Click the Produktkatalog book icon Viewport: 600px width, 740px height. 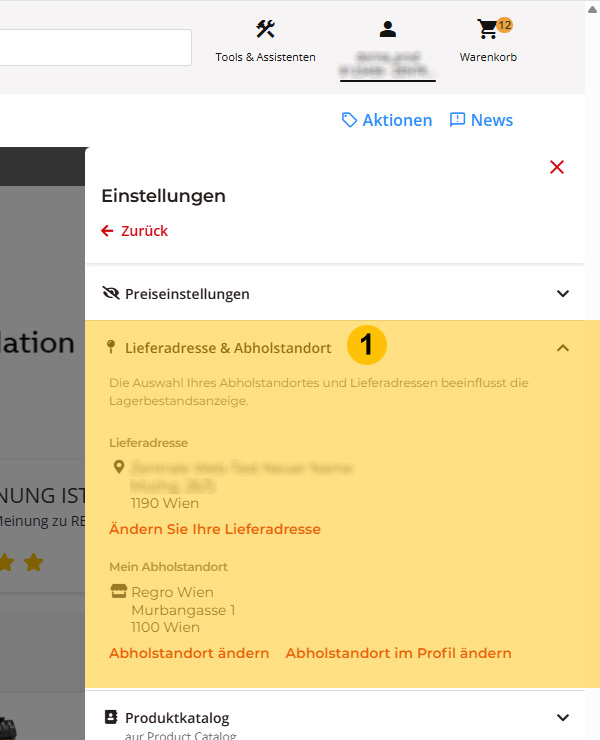(x=111, y=717)
